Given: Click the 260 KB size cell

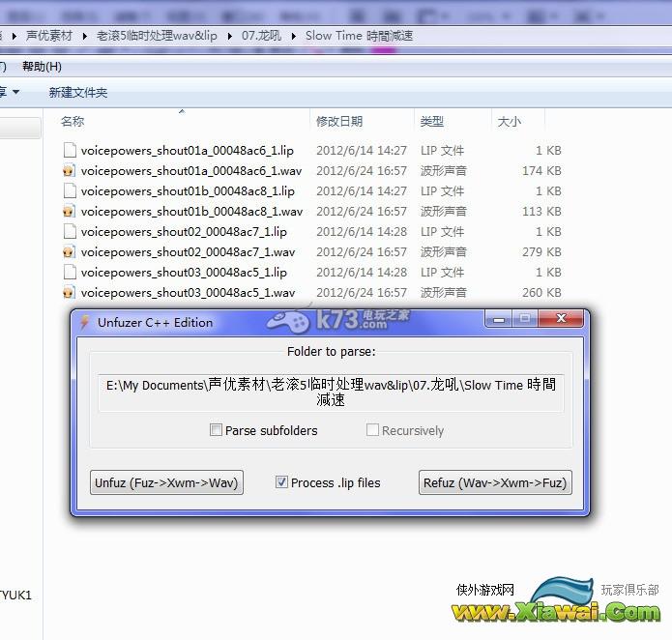Looking at the screenshot, I should point(541,293).
